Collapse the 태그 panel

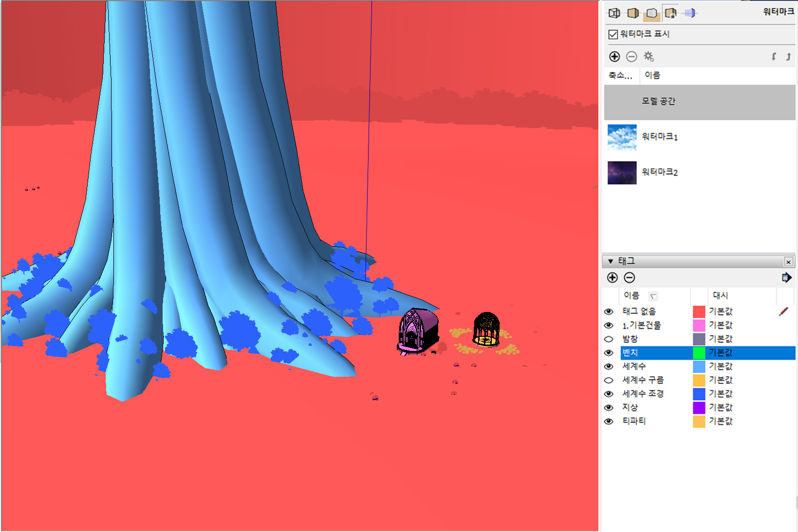[x=611, y=261]
